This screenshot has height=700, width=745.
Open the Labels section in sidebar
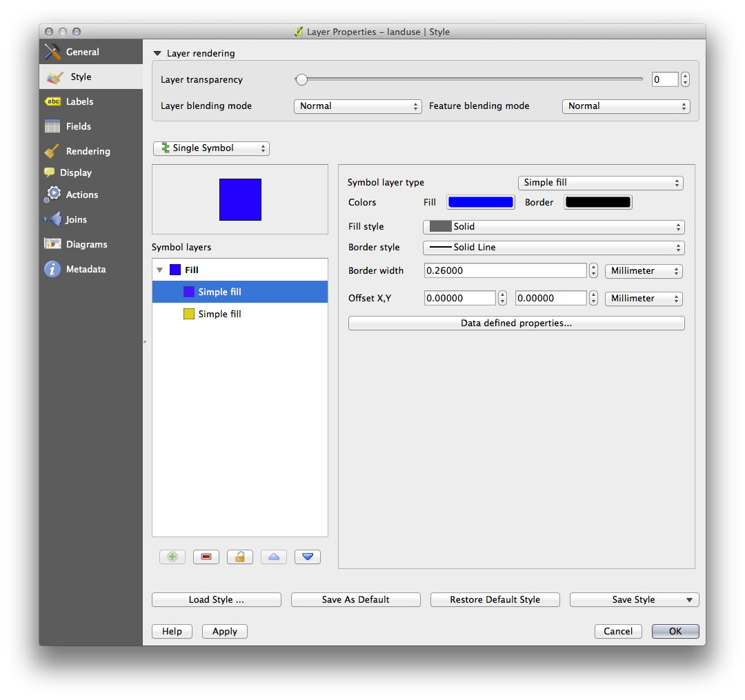79,101
